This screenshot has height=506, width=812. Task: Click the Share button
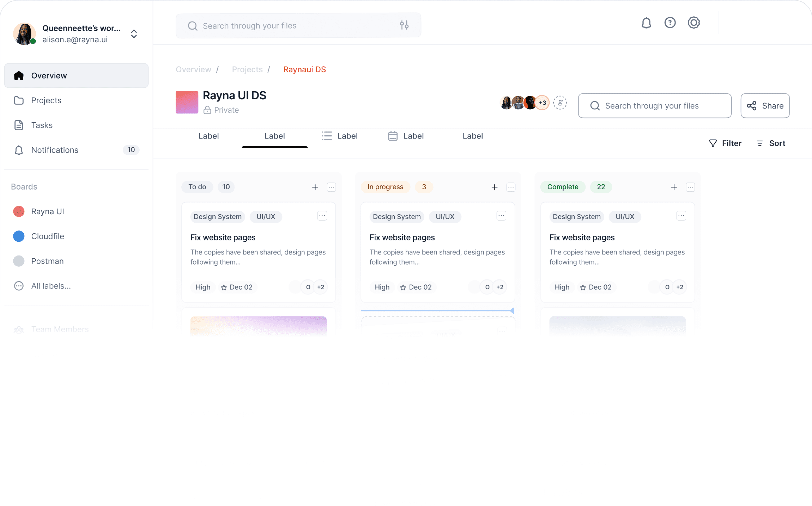pyautogui.click(x=765, y=106)
